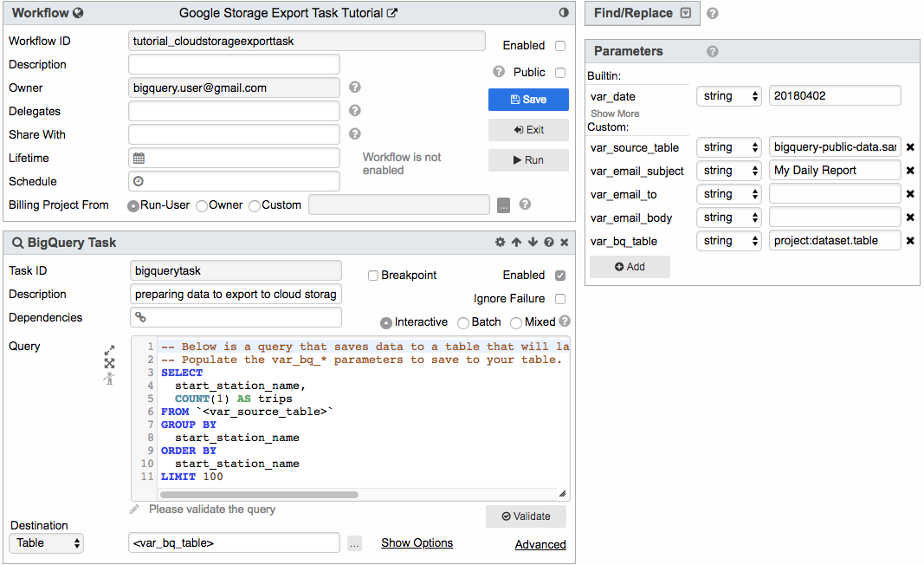Screen dimensions: 924x565
Task: Open Destination Table dropdown
Action: 47,543
